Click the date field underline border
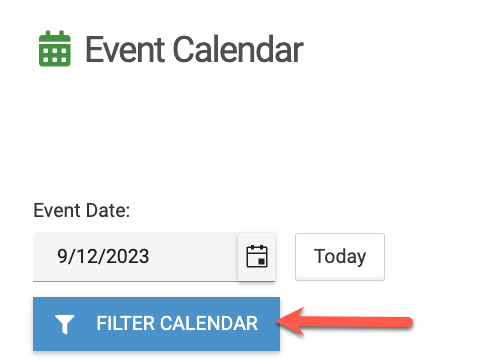Screen dimensions: 503x363 click(x=154, y=281)
